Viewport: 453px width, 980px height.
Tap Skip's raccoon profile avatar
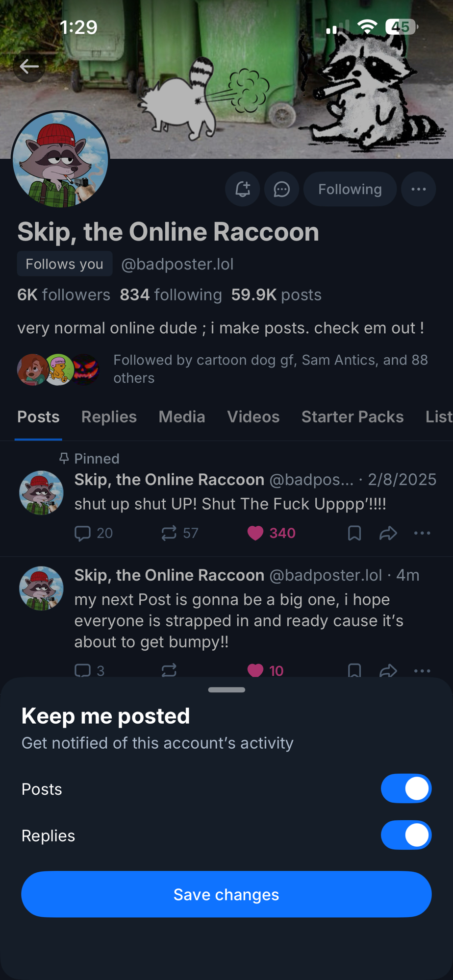click(x=60, y=160)
